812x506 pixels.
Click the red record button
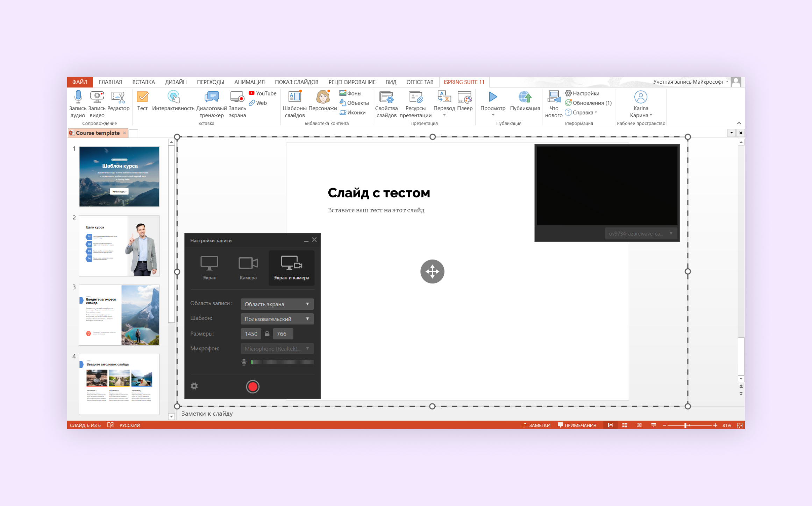(253, 386)
